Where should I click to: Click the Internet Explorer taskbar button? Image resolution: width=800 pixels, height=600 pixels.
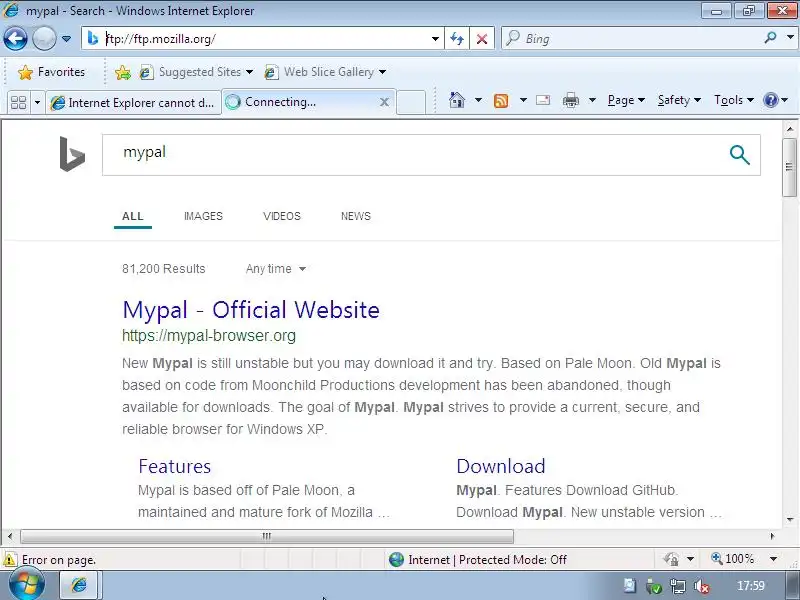[80, 585]
